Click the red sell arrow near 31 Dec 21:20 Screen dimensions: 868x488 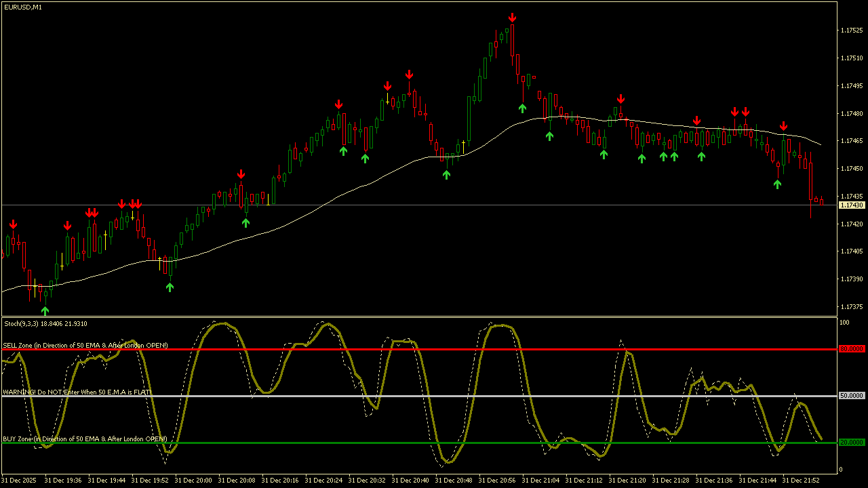point(620,98)
